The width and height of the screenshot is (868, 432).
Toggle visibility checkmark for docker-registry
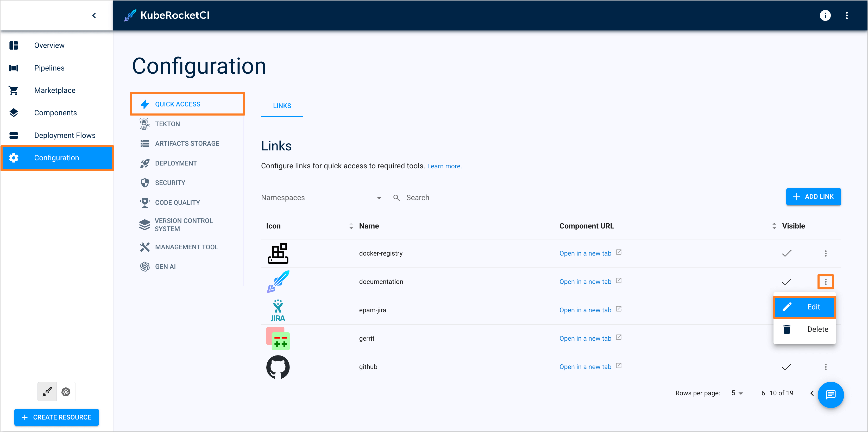point(787,253)
